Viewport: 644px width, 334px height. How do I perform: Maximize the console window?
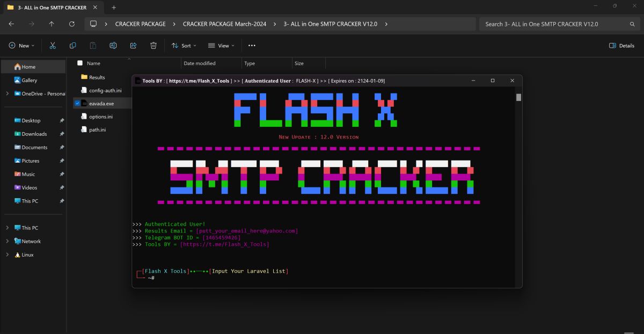tap(493, 81)
